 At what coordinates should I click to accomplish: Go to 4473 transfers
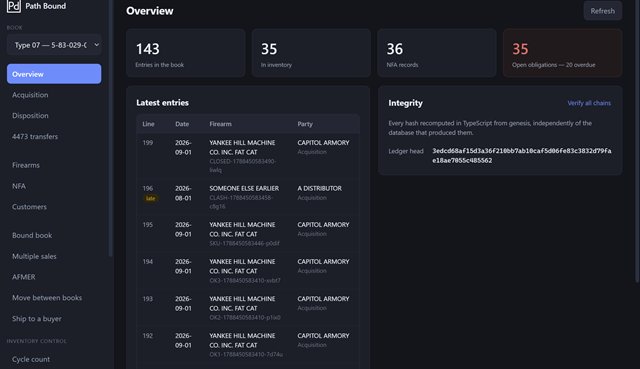[54, 136]
